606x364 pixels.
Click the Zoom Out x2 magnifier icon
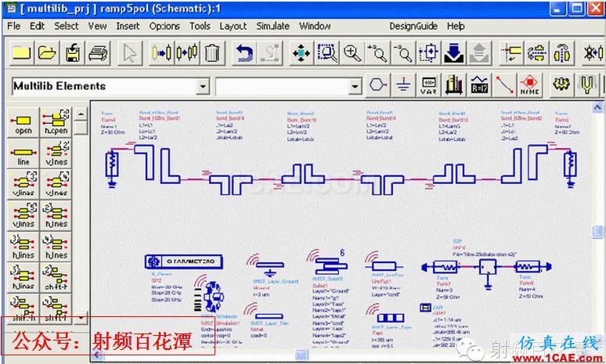402,52
